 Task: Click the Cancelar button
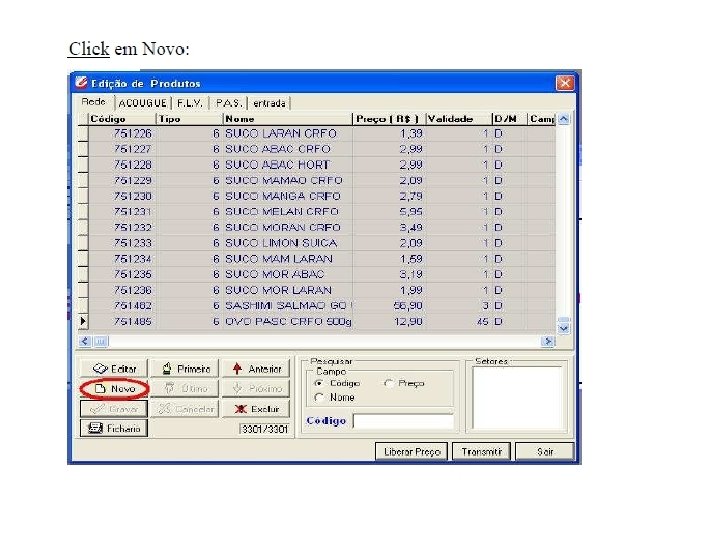[x=185, y=409]
